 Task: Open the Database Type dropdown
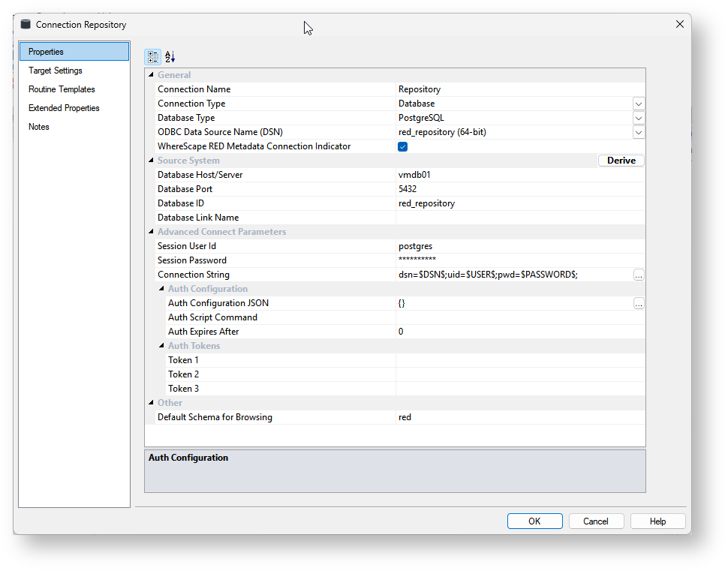pyautogui.click(x=639, y=119)
